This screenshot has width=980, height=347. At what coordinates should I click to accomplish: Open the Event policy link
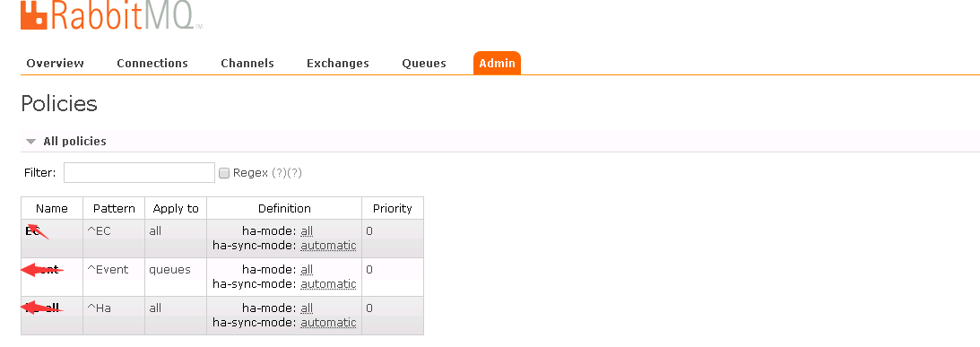42,270
